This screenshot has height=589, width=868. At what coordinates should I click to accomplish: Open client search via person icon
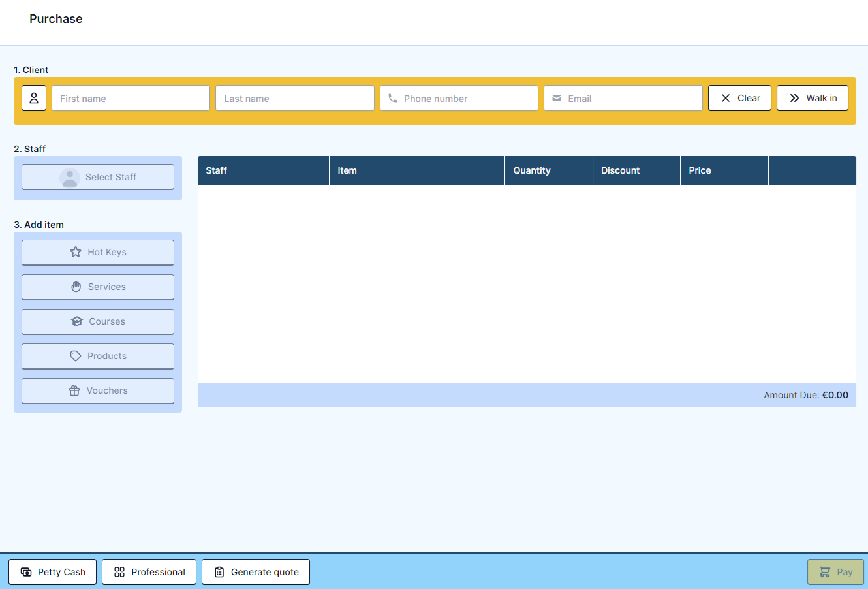[34, 98]
